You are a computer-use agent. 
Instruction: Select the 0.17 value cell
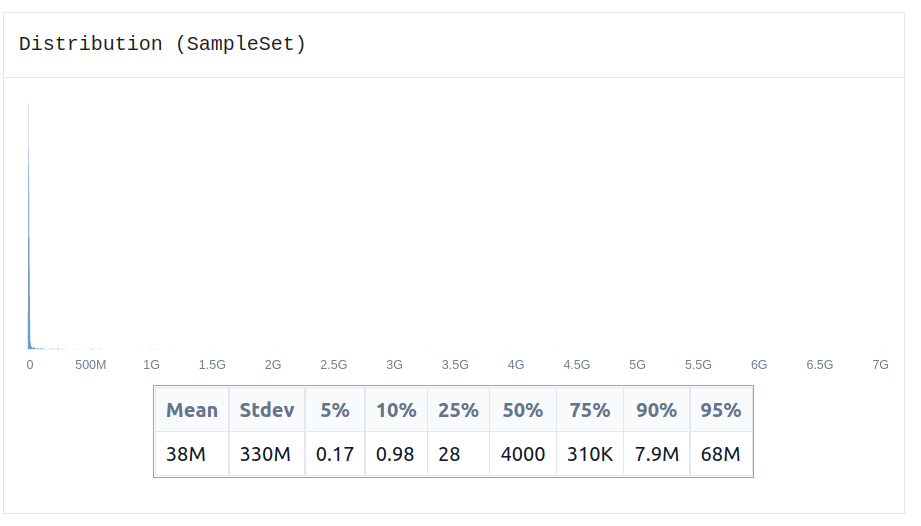pos(335,454)
